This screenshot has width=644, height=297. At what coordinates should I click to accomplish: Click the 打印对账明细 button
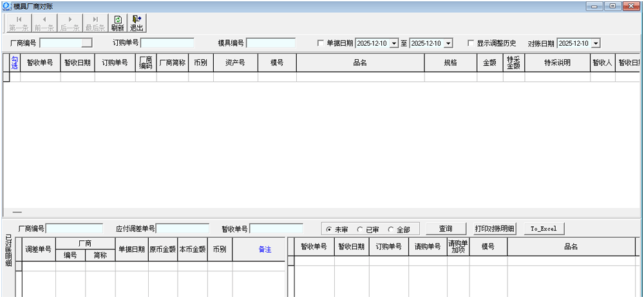click(495, 229)
